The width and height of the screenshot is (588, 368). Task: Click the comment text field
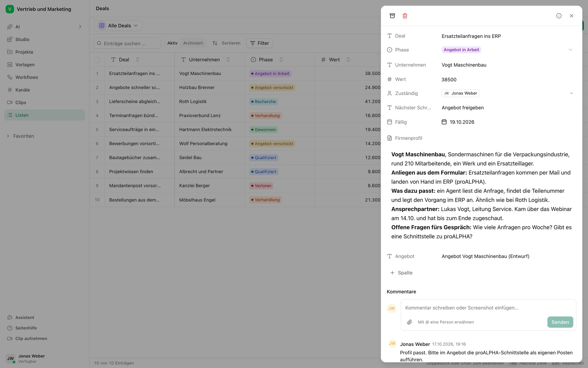click(x=488, y=308)
